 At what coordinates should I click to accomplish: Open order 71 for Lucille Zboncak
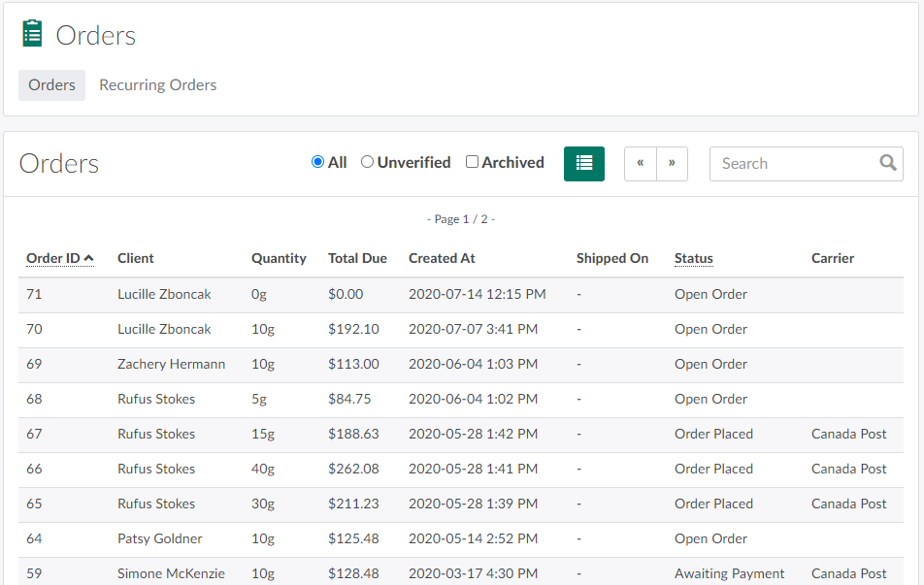coord(34,294)
